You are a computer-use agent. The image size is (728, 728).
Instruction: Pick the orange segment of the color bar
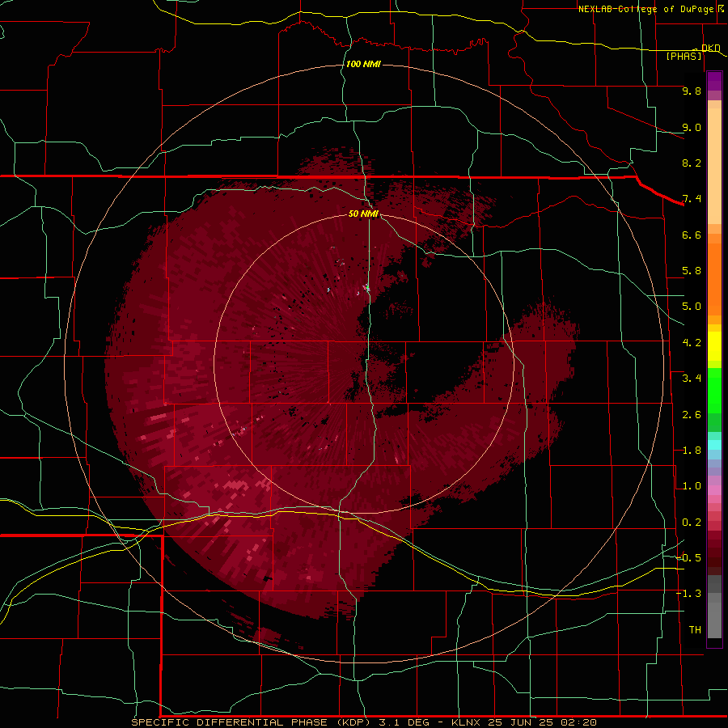point(714,279)
